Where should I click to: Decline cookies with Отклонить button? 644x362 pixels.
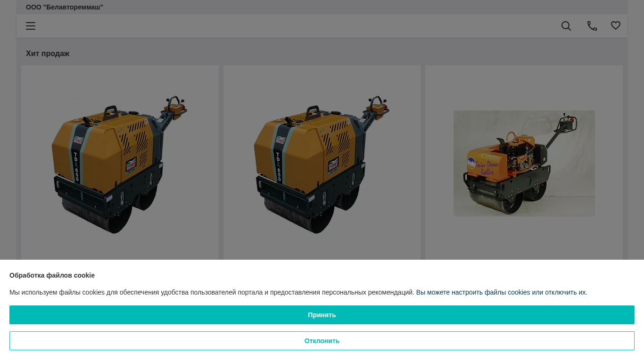[x=322, y=341]
